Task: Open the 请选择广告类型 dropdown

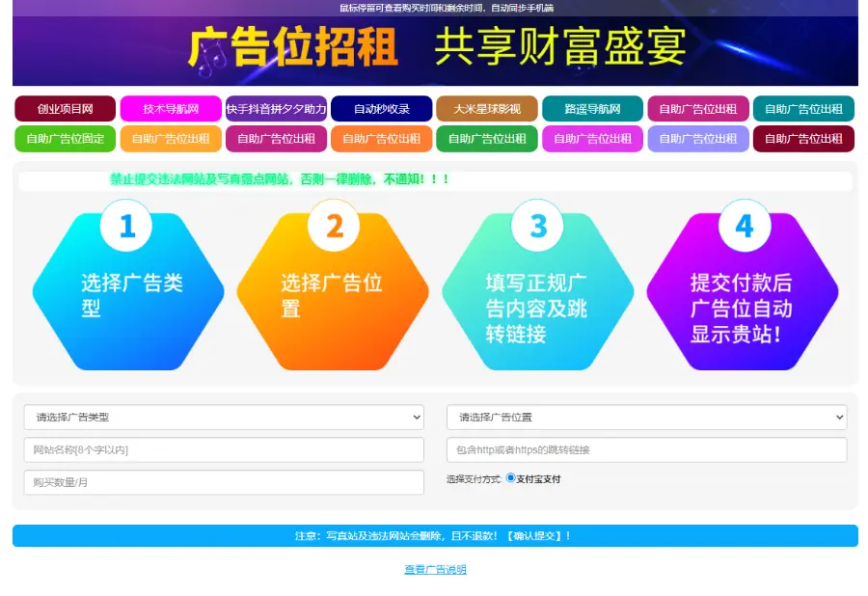Action: click(224, 418)
